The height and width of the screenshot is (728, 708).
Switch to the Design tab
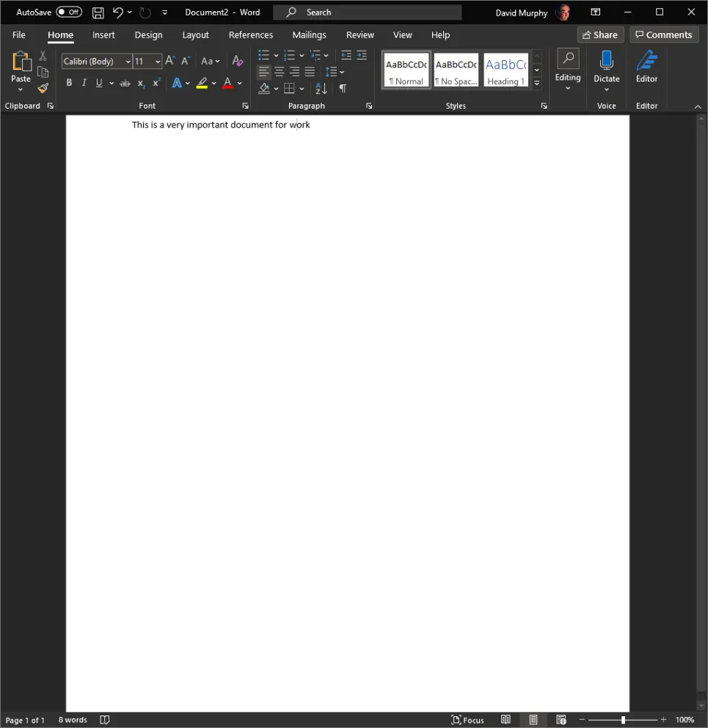point(148,34)
